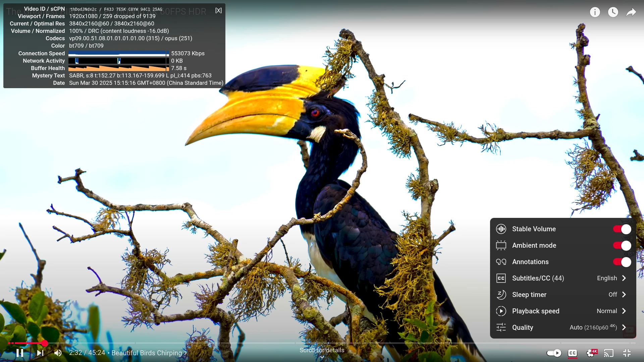Viewport: 644px width, 362px height.
Task: Click the Stable Volume waveform icon
Action: click(501, 229)
